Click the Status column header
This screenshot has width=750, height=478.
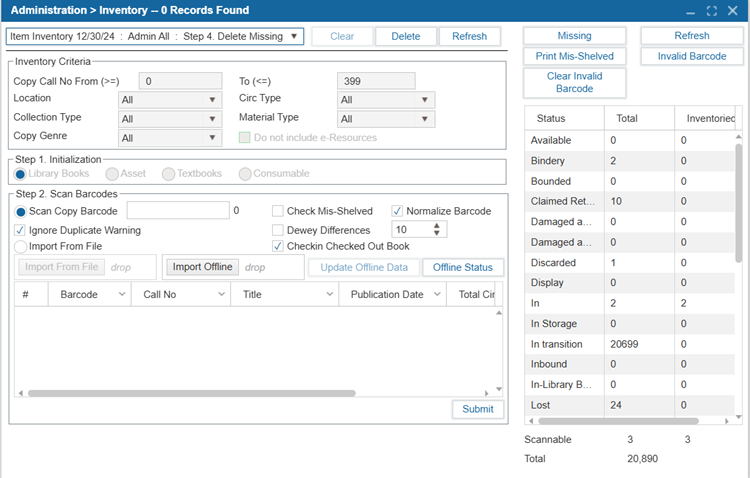(564, 118)
